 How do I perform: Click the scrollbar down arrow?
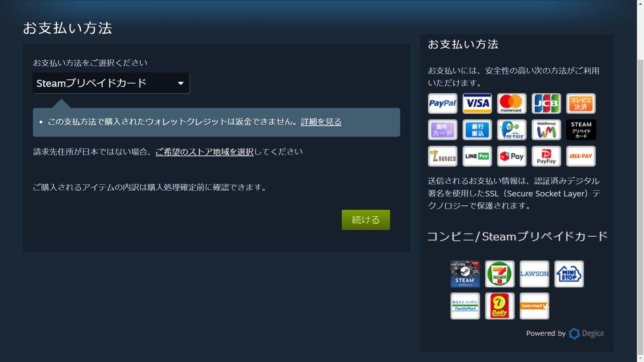coord(640,358)
